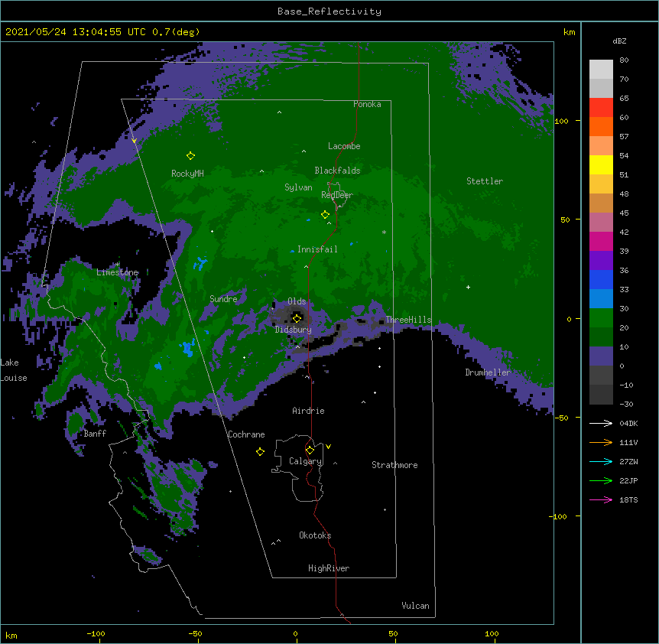Click the cyan 27ZW arrow legend icon

click(x=601, y=461)
